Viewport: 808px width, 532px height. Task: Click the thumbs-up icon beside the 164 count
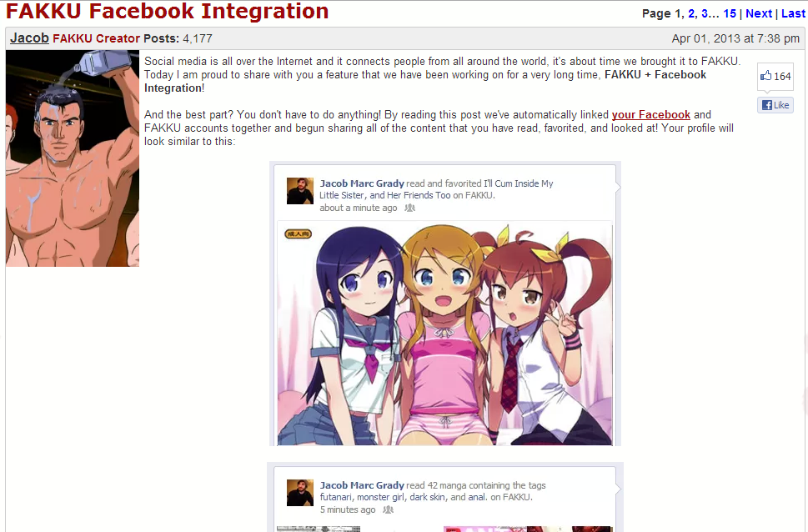(x=765, y=76)
